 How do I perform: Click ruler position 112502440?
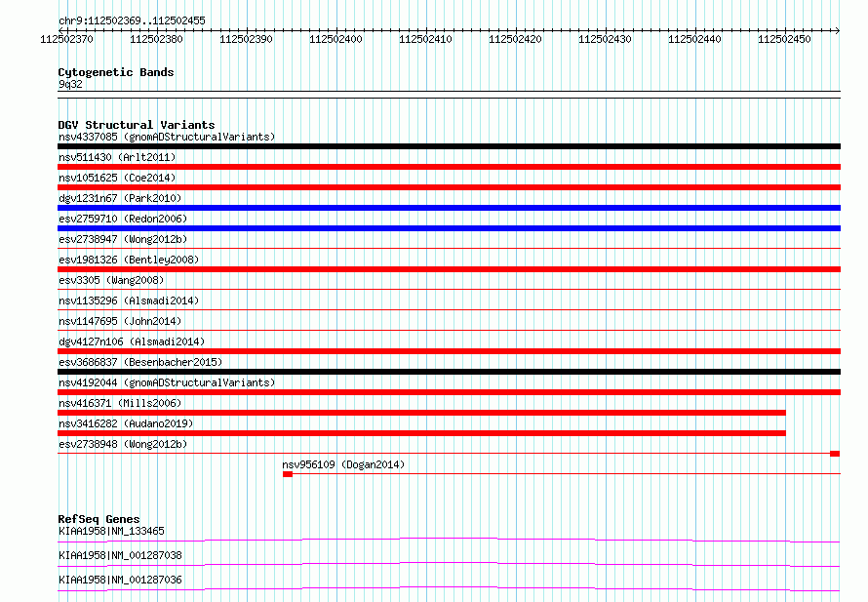(694, 39)
